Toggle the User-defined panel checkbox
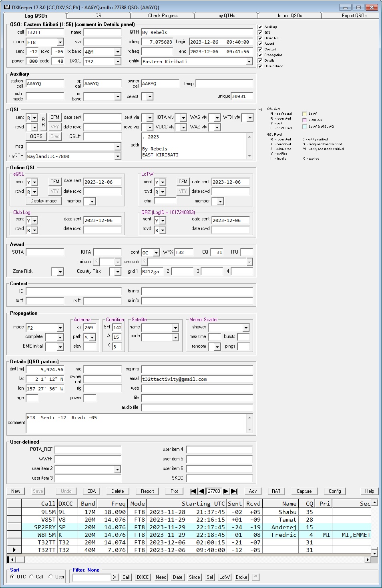The height and width of the screenshot is (588, 382). point(260,66)
